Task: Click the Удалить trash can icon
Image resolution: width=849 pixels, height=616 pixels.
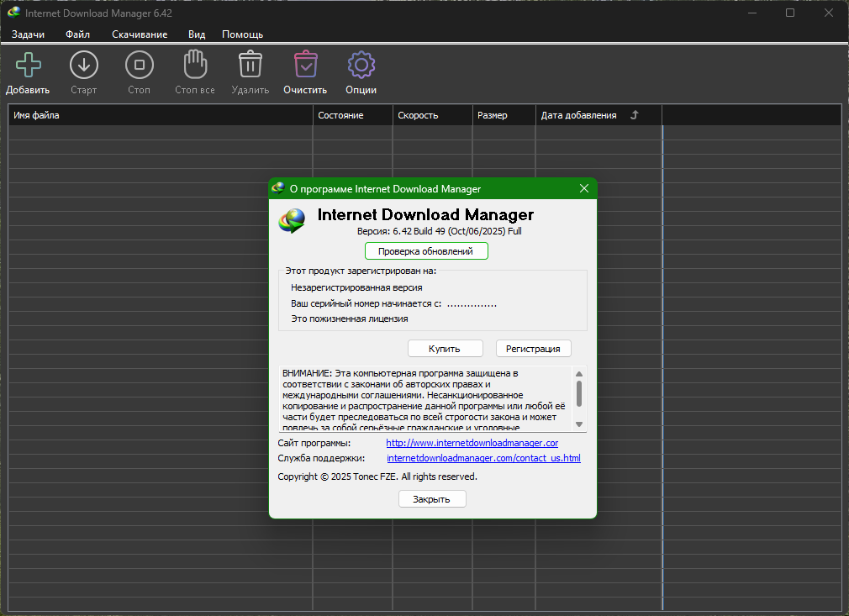Action: tap(250, 65)
